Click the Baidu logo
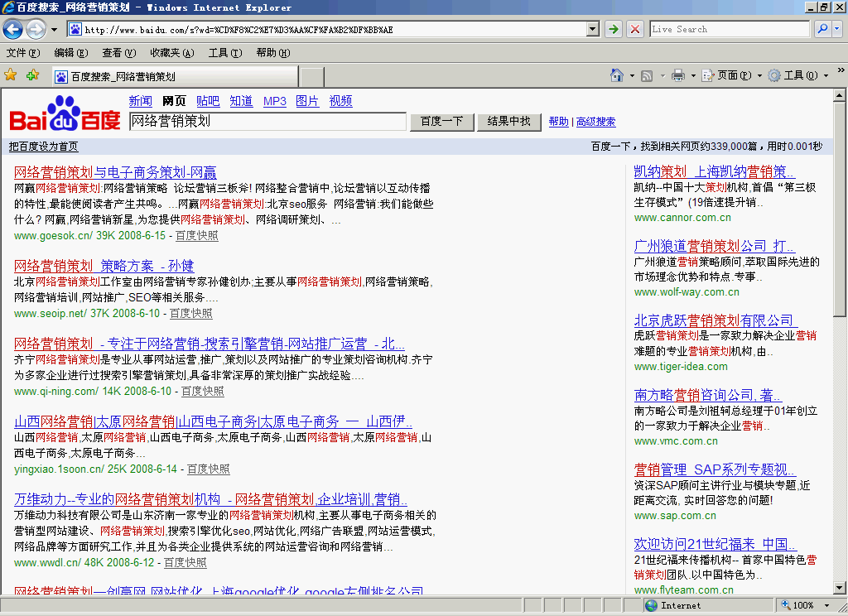Image resolution: width=848 pixels, height=616 pixels. [65, 114]
